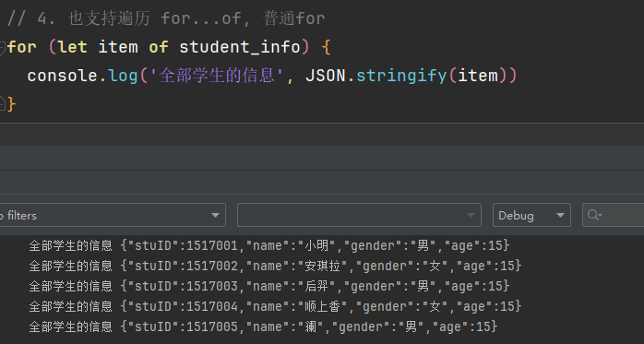644x344 pixels.
Task: Open the empty middle combo box
Action: (359, 215)
